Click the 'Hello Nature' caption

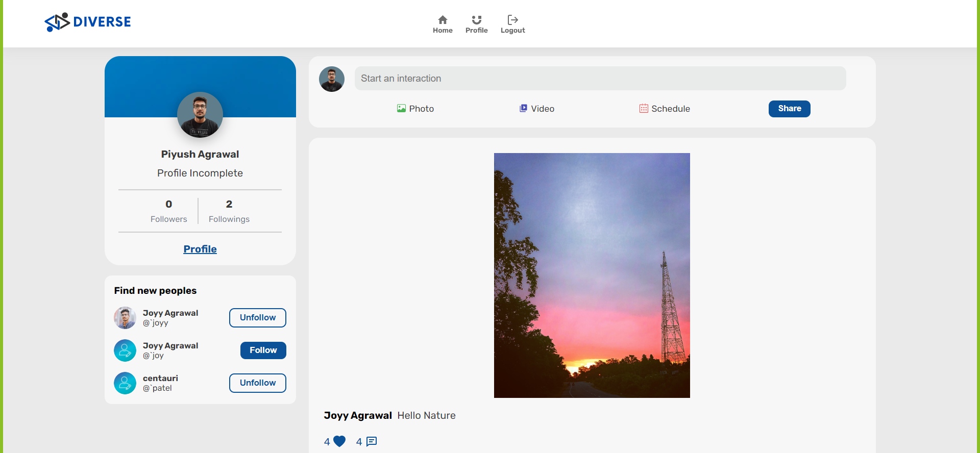pos(427,415)
